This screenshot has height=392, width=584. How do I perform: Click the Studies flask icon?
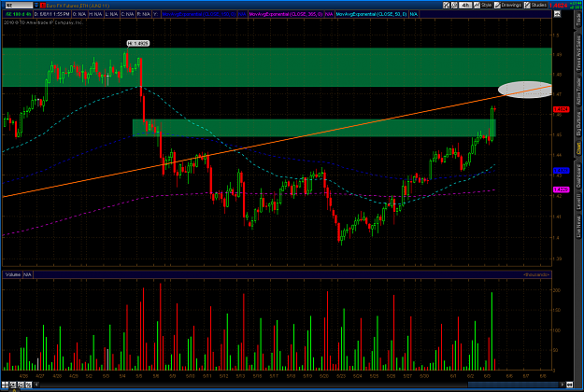coord(527,5)
